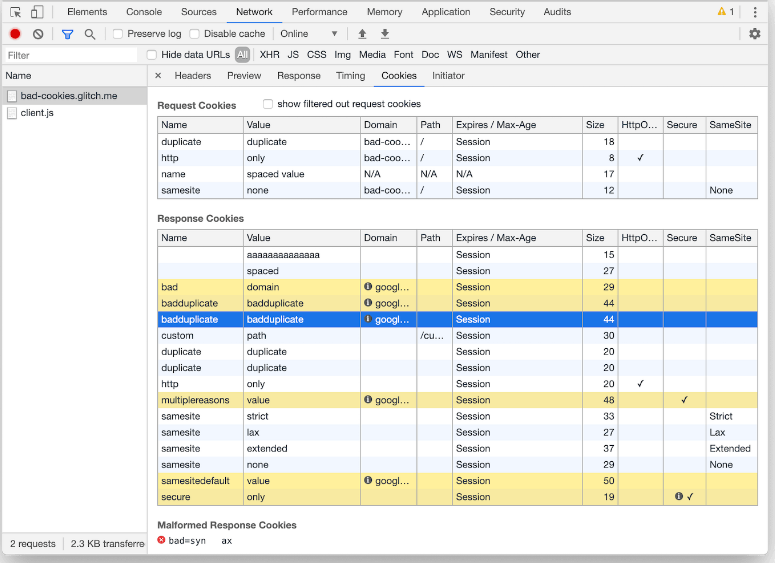Toggle the network filter funnel icon
Image resolution: width=775 pixels, height=563 pixels.
click(68, 34)
